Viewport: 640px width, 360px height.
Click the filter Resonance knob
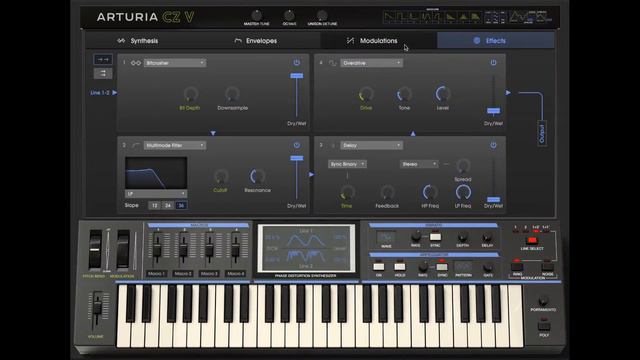click(258, 176)
